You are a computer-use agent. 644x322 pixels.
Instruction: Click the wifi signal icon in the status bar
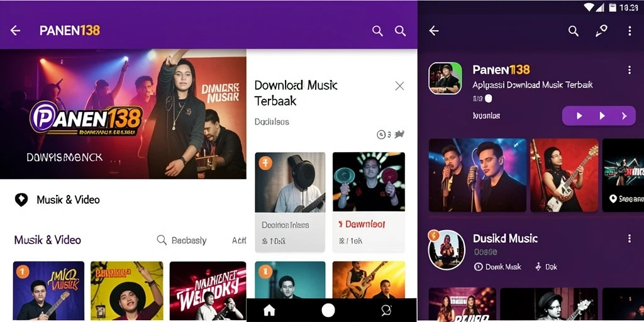point(589,7)
